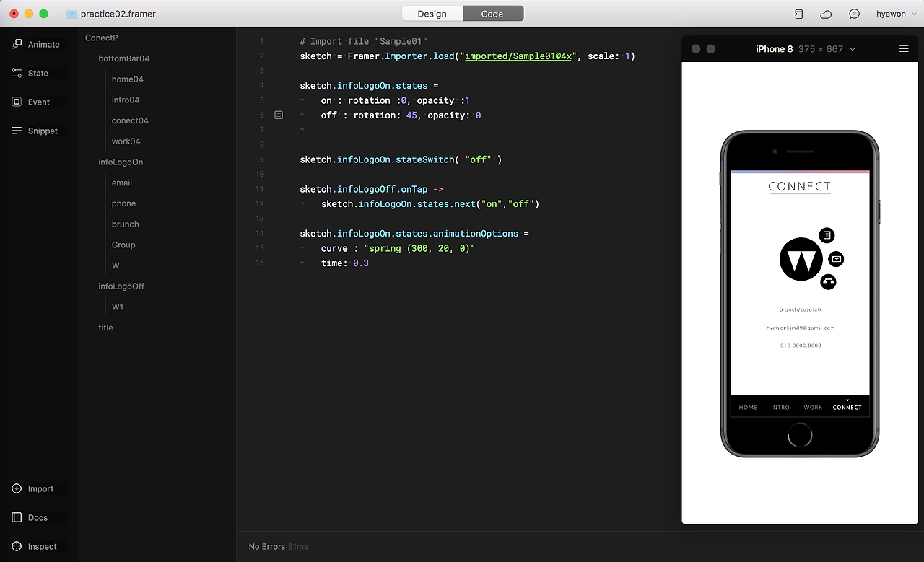Click the line 'sketch.infoLogoOn.stateSwitch( "off" )'

click(401, 159)
